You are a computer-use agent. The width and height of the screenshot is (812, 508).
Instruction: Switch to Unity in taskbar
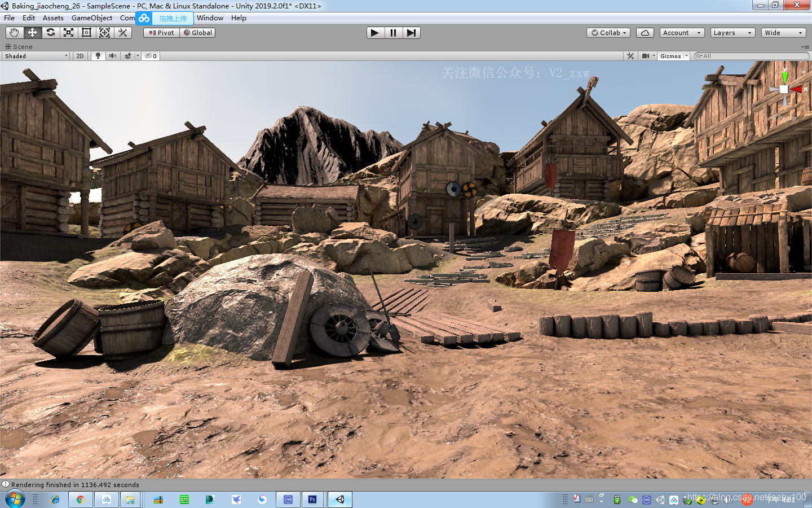click(340, 500)
